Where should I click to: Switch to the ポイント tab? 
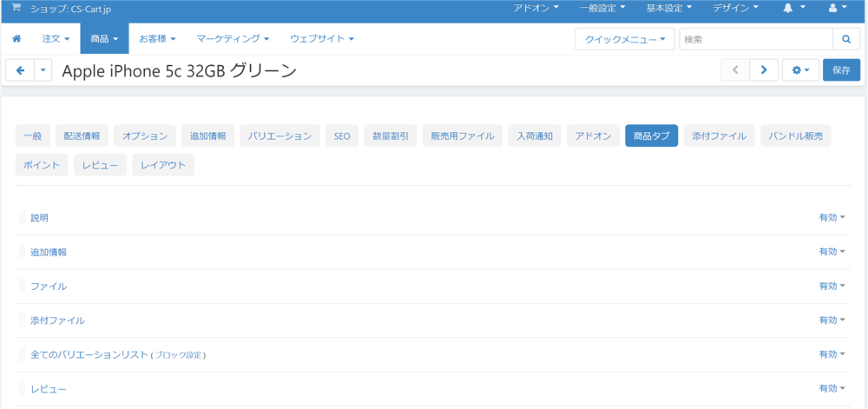pos(42,165)
